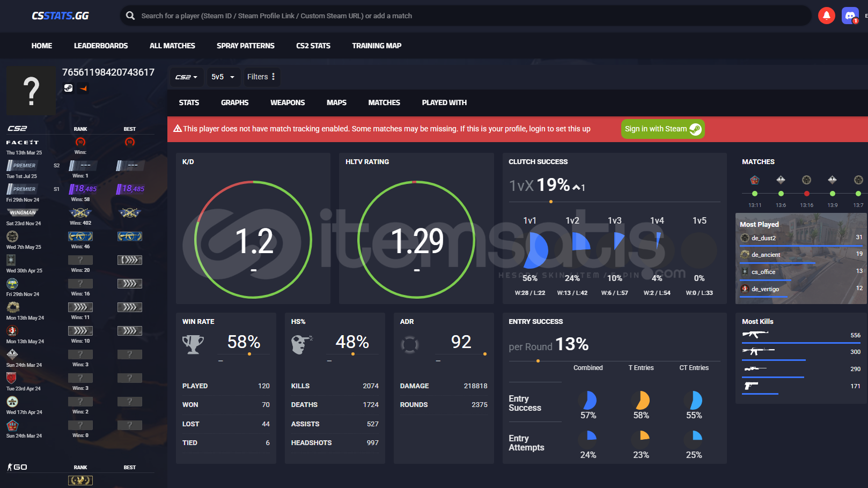Focus the player search input field

[466, 16]
